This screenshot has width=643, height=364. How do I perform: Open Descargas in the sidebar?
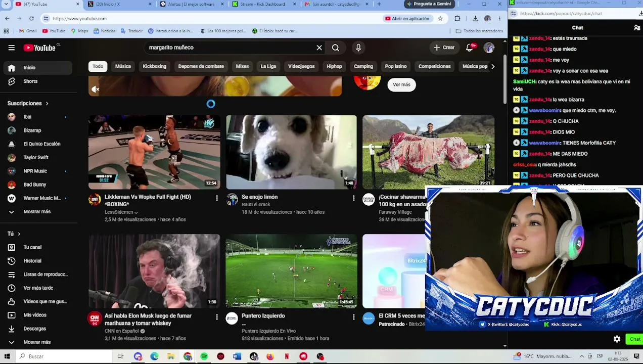38,329
